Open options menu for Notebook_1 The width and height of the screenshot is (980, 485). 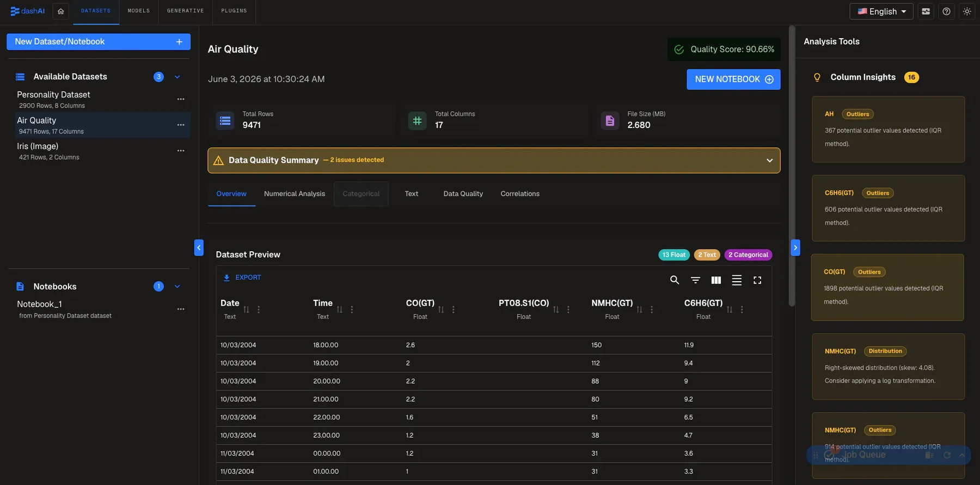[181, 309]
